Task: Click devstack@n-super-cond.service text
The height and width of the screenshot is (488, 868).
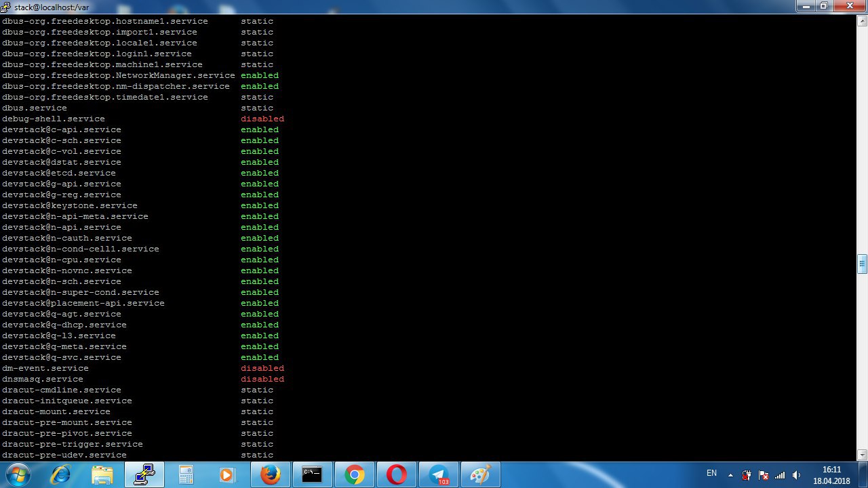Action: [81, 292]
